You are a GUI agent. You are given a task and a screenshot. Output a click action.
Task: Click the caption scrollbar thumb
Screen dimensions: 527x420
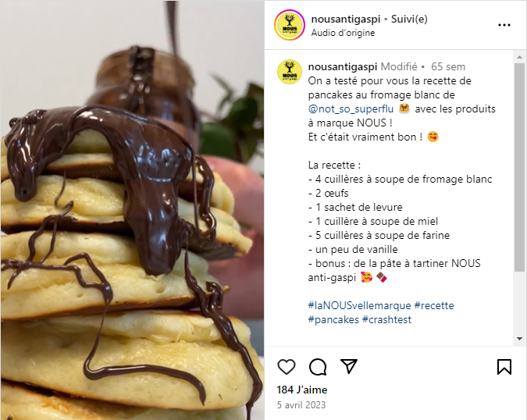pos(519,167)
